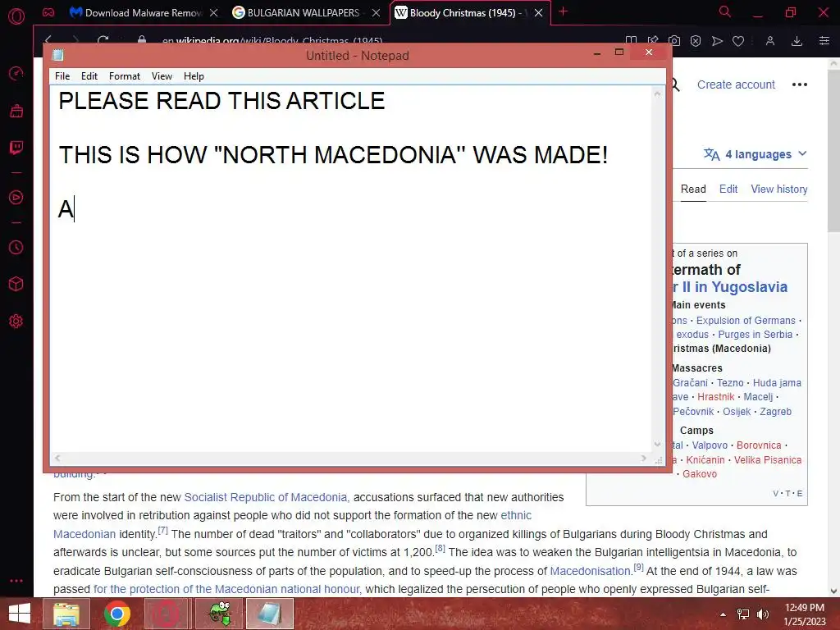This screenshot has height=630, width=840.
Task: Open protection of Macedonian national honour link
Action: tap(227, 589)
